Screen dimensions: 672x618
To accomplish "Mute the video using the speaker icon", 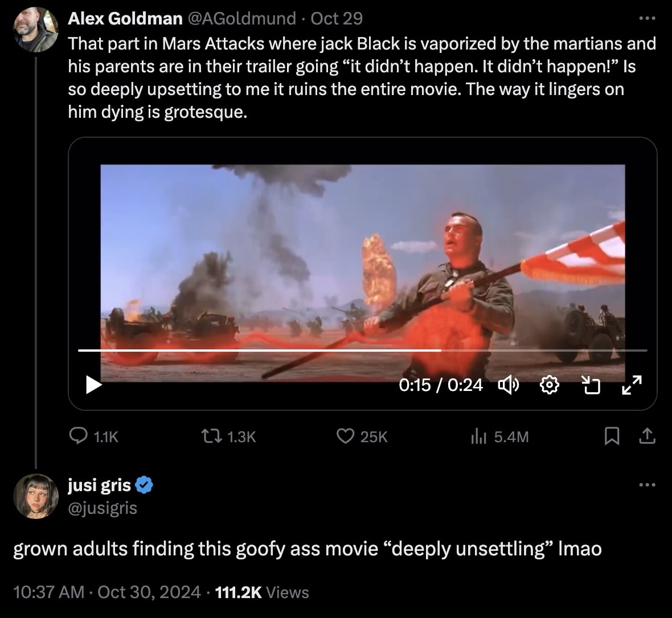I will (508, 386).
